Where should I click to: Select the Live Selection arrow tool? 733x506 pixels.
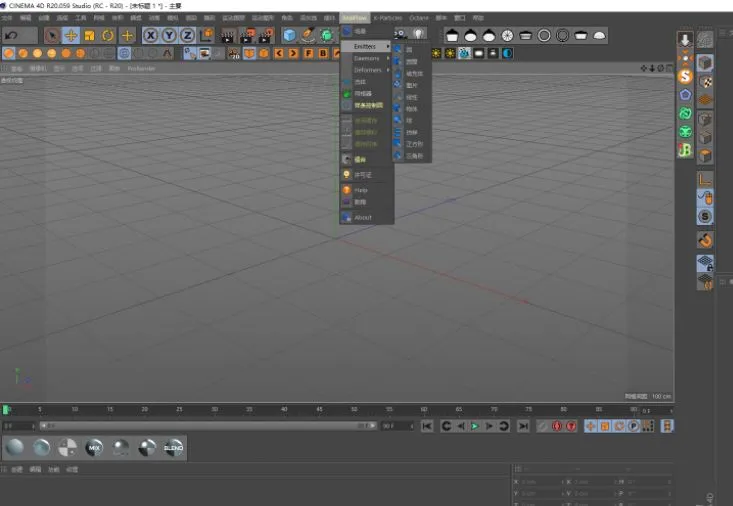coord(52,36)
